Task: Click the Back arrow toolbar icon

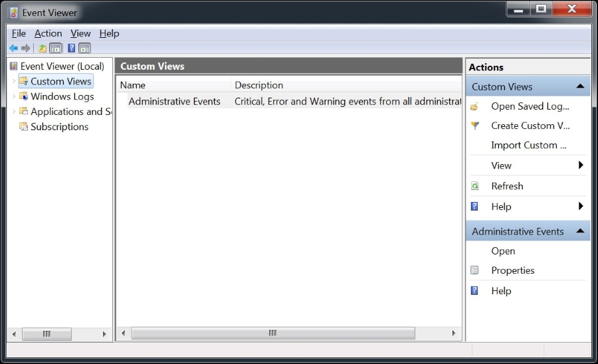Action: [14, 48]
